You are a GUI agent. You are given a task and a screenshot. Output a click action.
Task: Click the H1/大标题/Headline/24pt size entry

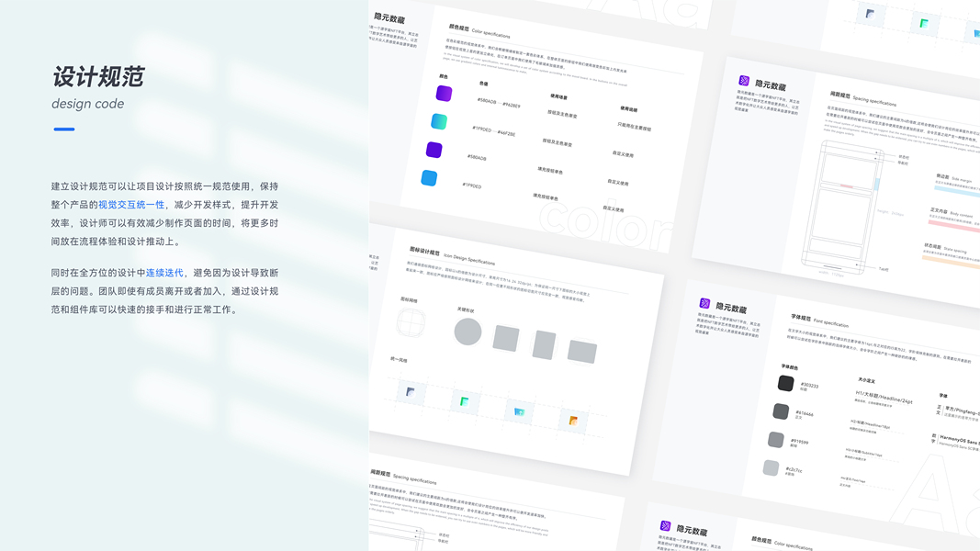click(x=884, y=397)
